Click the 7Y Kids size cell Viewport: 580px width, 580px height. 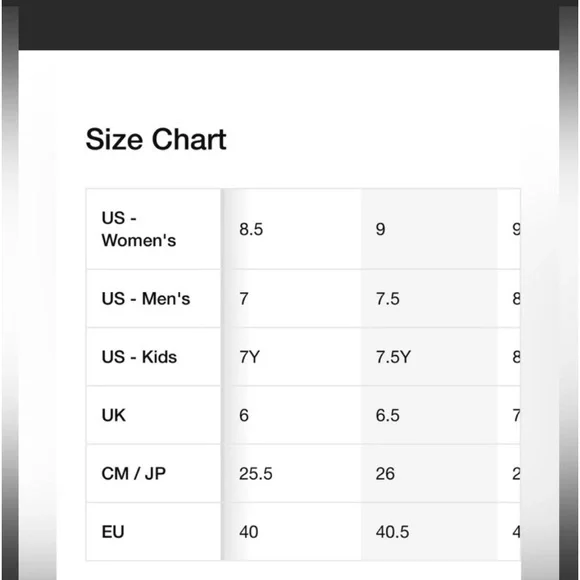(x=291, y=357)
